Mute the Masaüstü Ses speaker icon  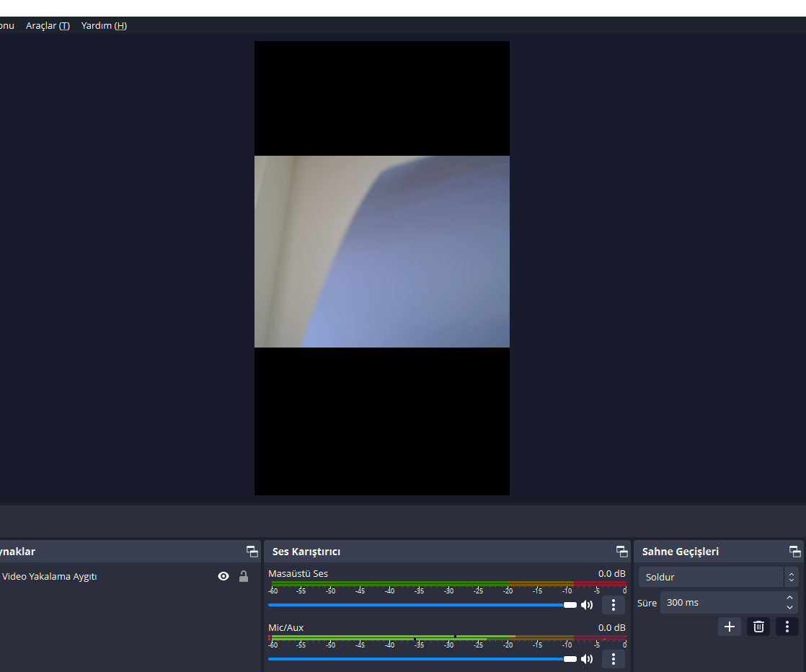(587, 605)
